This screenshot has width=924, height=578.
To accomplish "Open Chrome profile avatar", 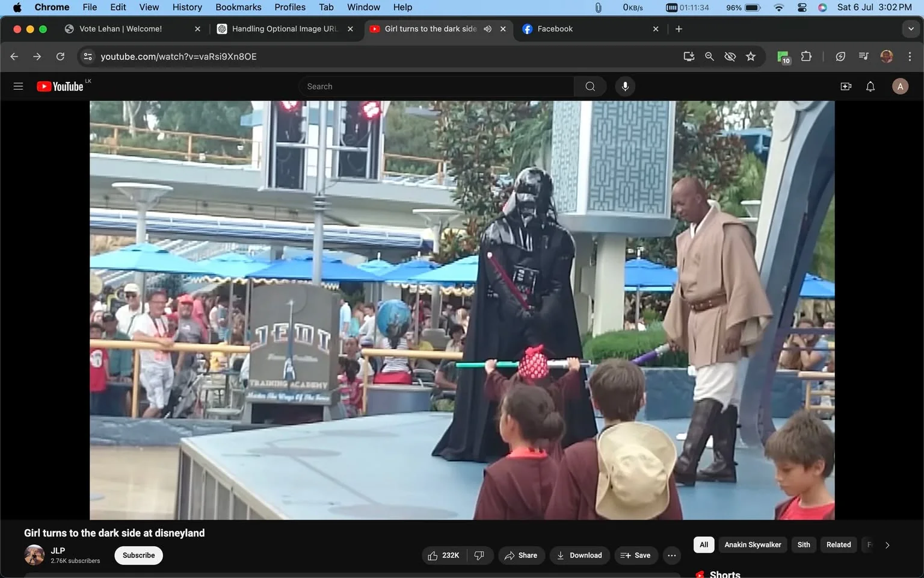I will pos(887,56).
